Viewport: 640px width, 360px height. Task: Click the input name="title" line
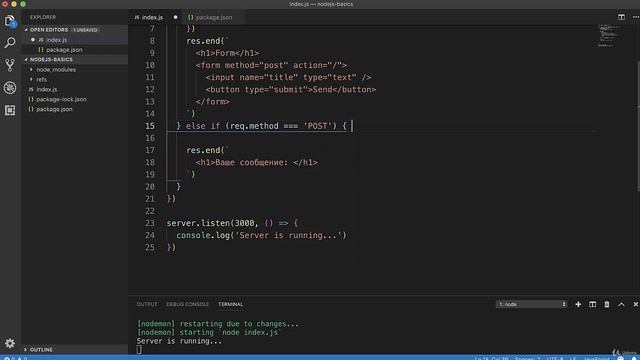[x=288, y=77]
